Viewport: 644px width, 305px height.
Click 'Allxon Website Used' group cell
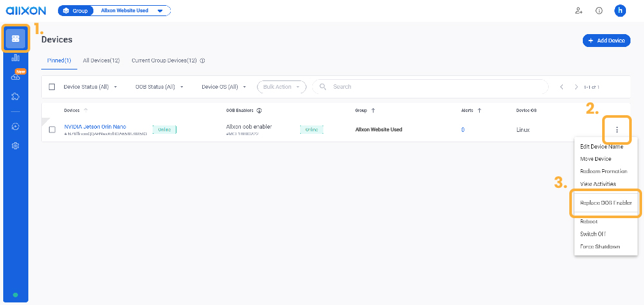click(x=379, y=130)
